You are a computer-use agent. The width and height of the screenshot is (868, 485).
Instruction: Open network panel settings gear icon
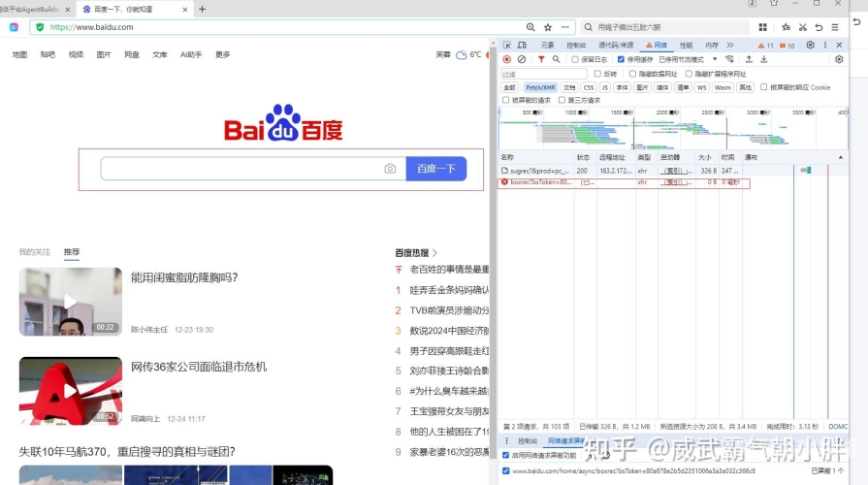pos(839,59)
